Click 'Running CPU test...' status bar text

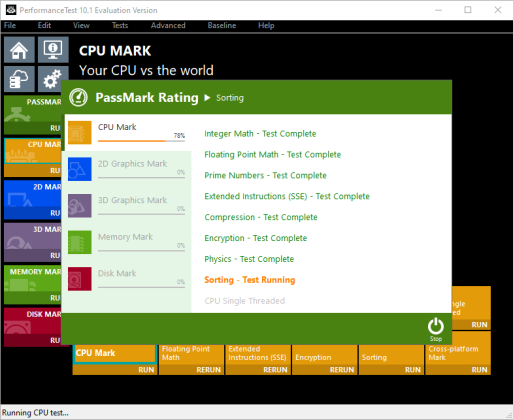tap(35, 413)
